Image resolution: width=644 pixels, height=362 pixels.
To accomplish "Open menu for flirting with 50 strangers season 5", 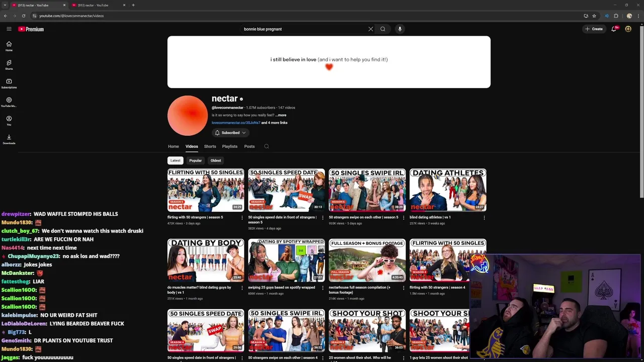I will pyautogui.click(x=242, y=218).
